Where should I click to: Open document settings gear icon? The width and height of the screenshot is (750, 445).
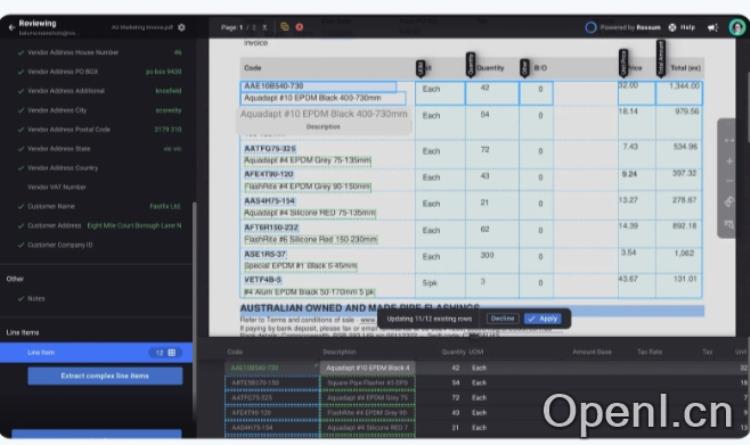point(181,27)
